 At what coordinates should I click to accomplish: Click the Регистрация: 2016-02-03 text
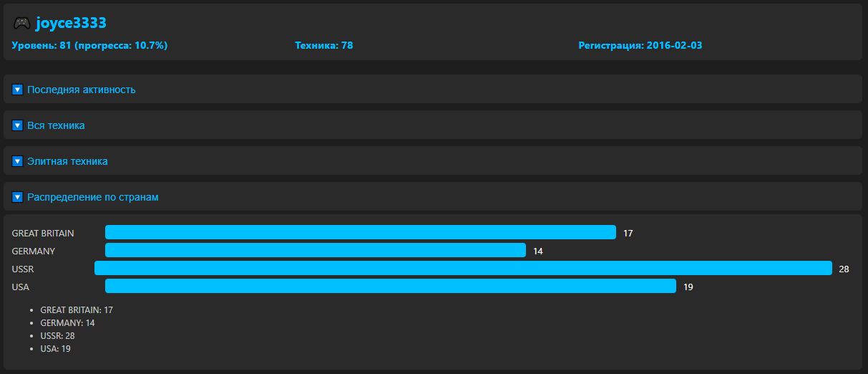tap(640, 45)
